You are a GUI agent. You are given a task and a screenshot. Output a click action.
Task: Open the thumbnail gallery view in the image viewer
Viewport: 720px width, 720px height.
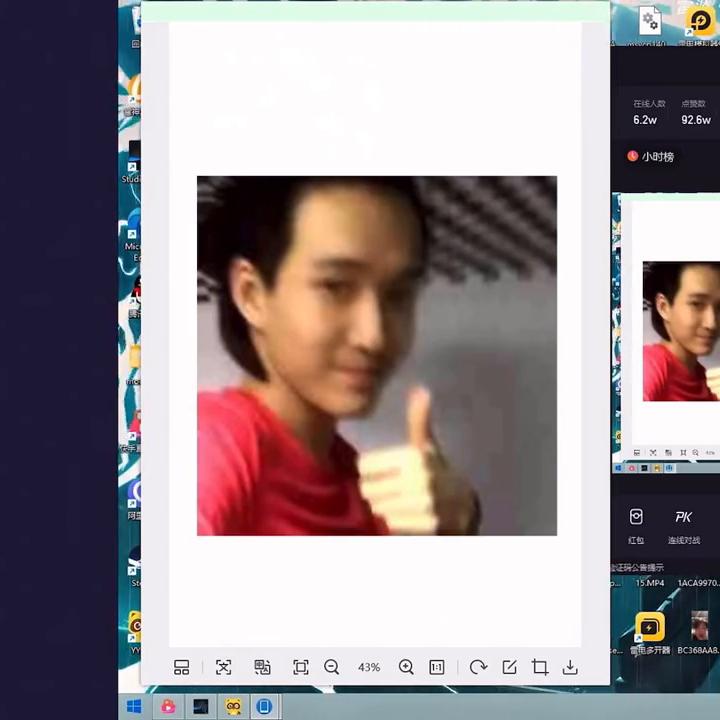(x=181, y=667)
